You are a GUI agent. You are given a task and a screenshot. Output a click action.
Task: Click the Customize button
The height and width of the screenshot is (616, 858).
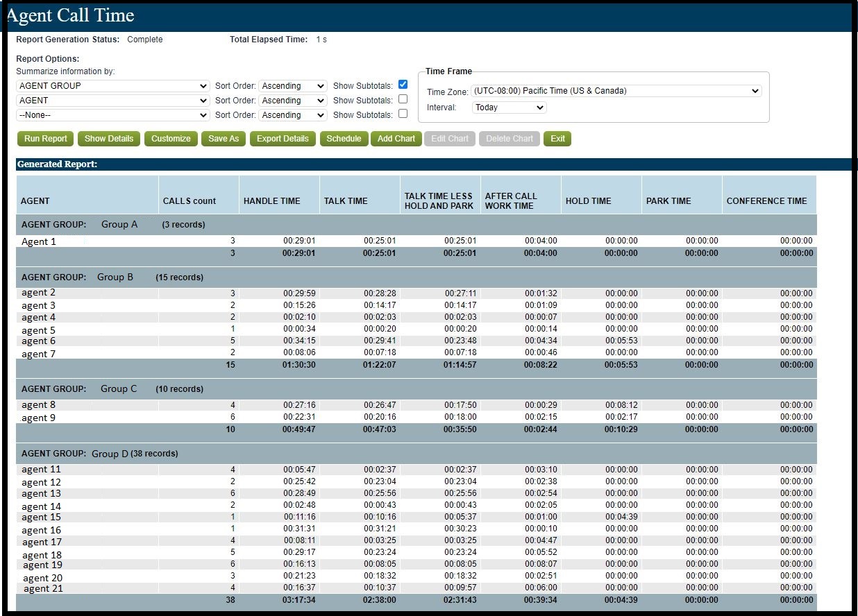(x=171, y=139)
